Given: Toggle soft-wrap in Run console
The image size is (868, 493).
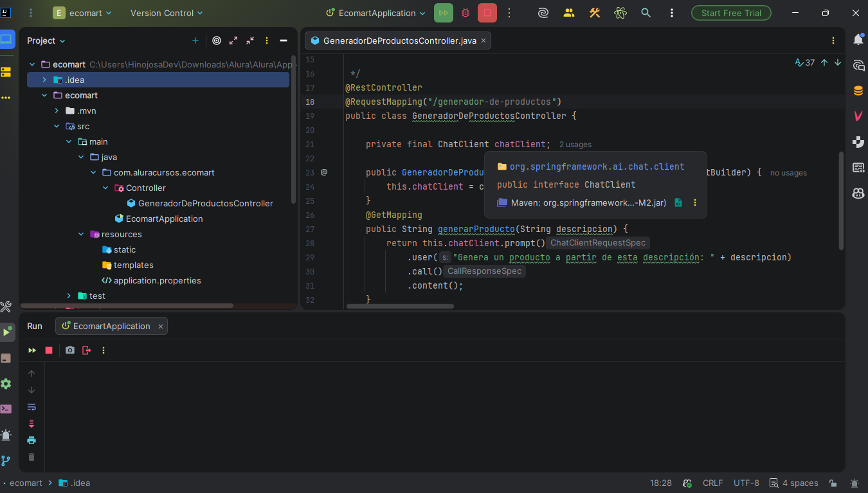Looking at the screenshot, I should (32, 407).
